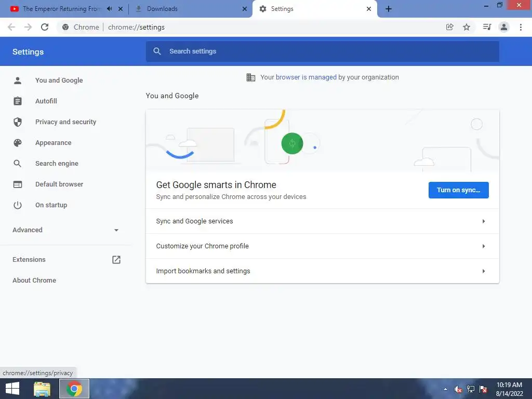Open the Windows Start menu
The image size is (532, 399).
12,389
